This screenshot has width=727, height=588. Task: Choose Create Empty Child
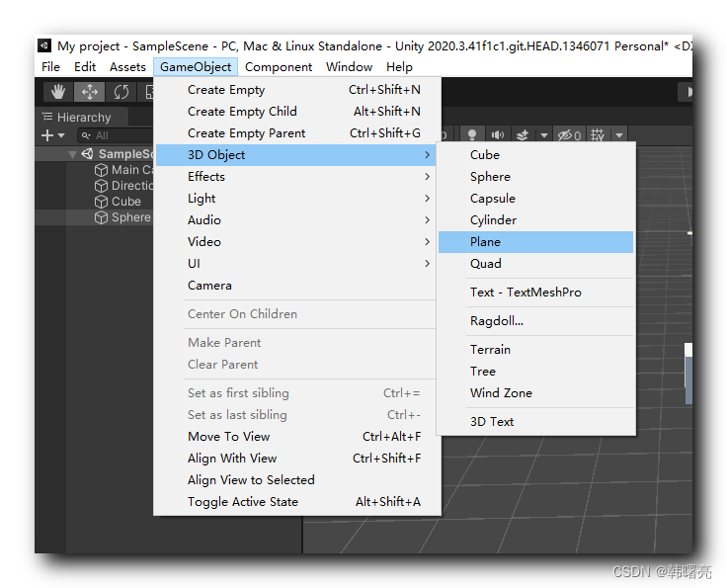pos(296,112)
